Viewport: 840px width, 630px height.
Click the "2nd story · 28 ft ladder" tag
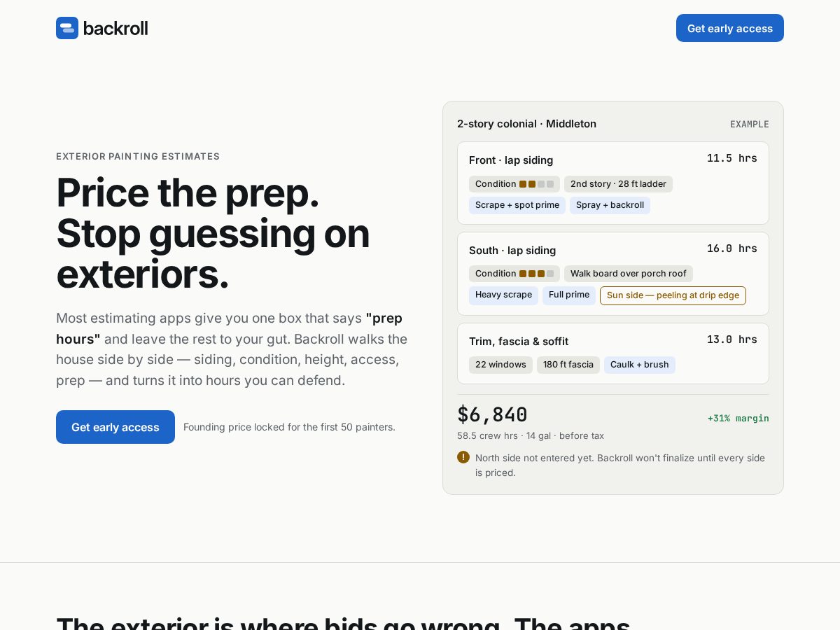tap(618, 184)
